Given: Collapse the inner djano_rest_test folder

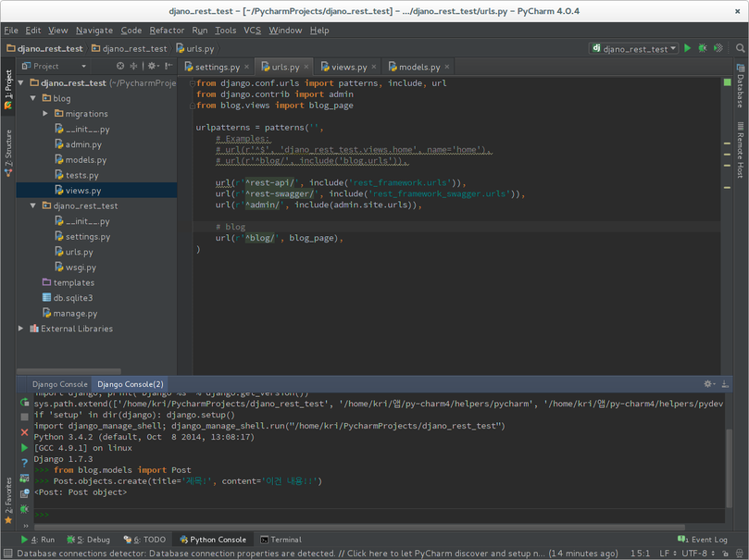Looking at the screenshot, I should tap(32, 205).
